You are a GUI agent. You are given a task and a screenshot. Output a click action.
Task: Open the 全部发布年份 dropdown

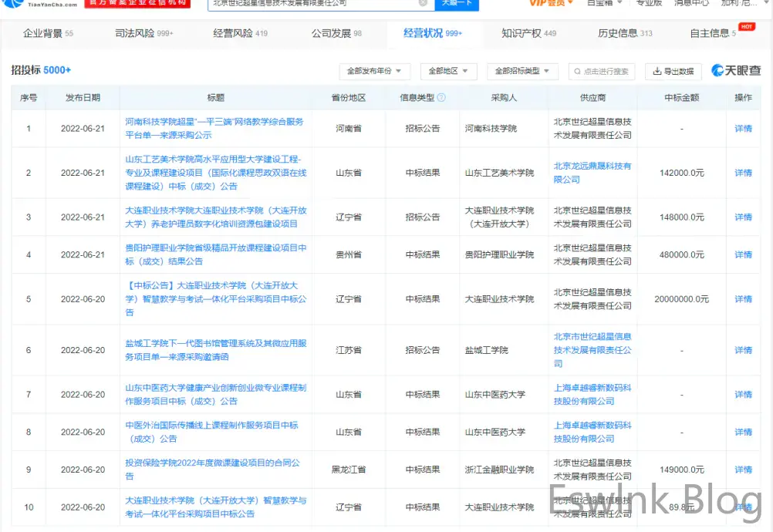pyautogui.click(x=374, y=71)
